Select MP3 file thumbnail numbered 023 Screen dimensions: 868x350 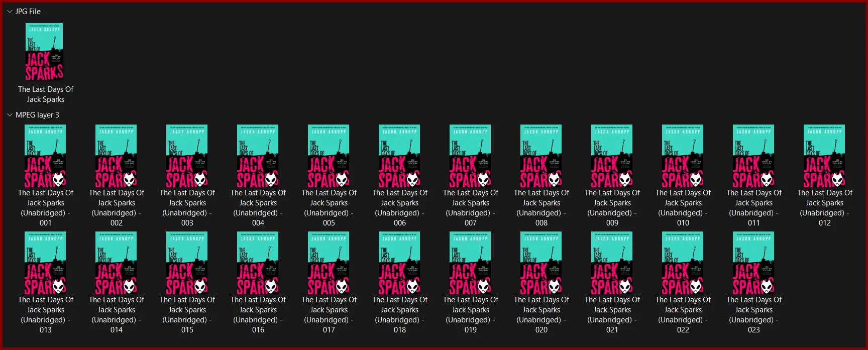754,263
